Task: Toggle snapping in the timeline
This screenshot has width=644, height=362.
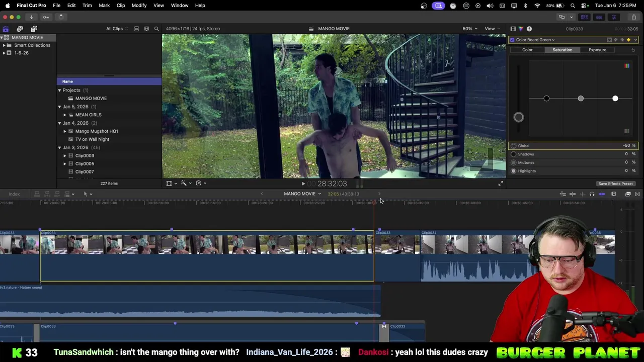Action: (x=602, y=194)
